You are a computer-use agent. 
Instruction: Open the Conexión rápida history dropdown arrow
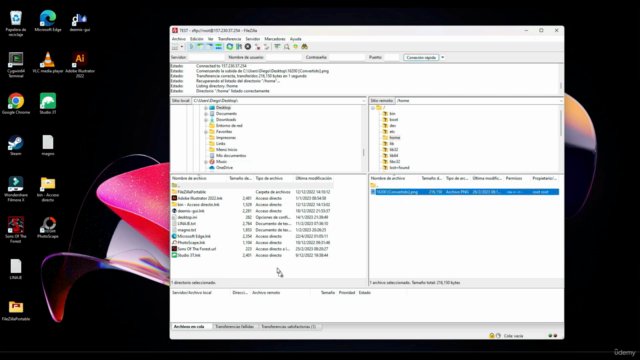[442, 58]
